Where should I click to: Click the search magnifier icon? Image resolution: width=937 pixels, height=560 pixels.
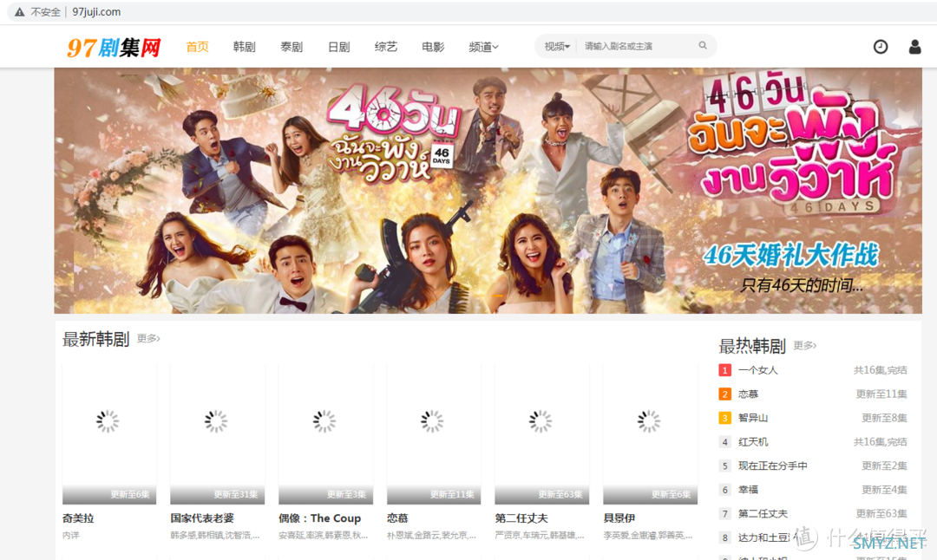pos(703,45)
